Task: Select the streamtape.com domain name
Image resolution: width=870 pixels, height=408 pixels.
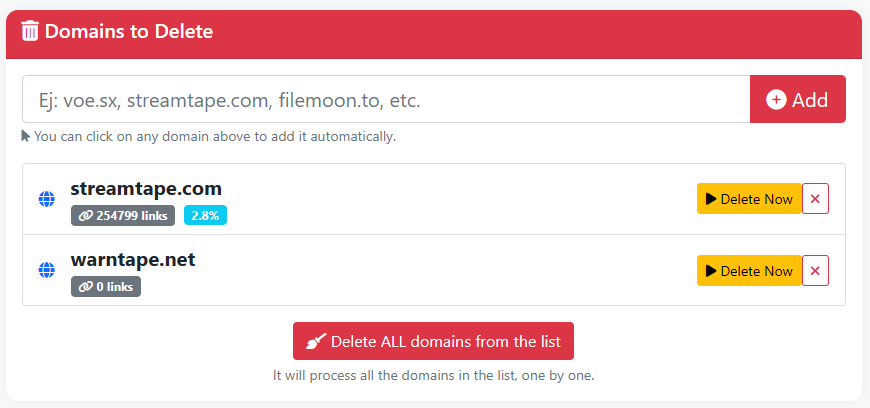Action: click(146, 189)
